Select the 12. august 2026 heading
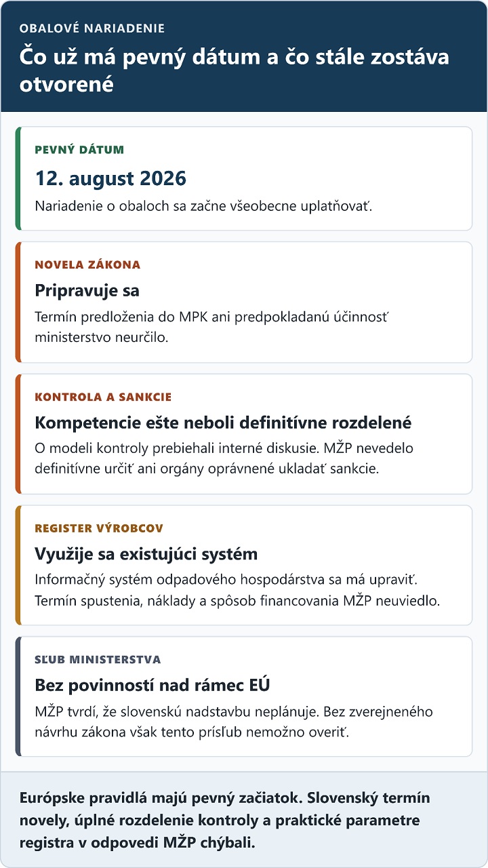The image size is (488, 868). 110,178
